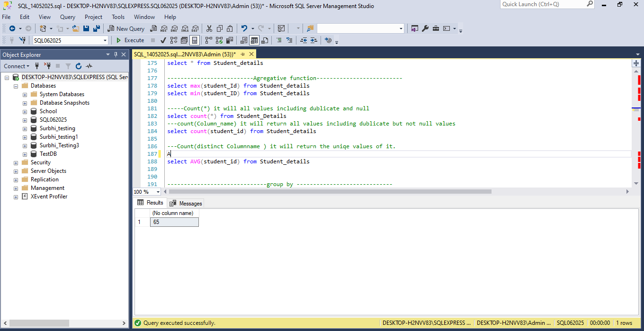Switch output to Results to Grid
The width and height of the screenshot is (644, 331).
[x=254, y=40]
